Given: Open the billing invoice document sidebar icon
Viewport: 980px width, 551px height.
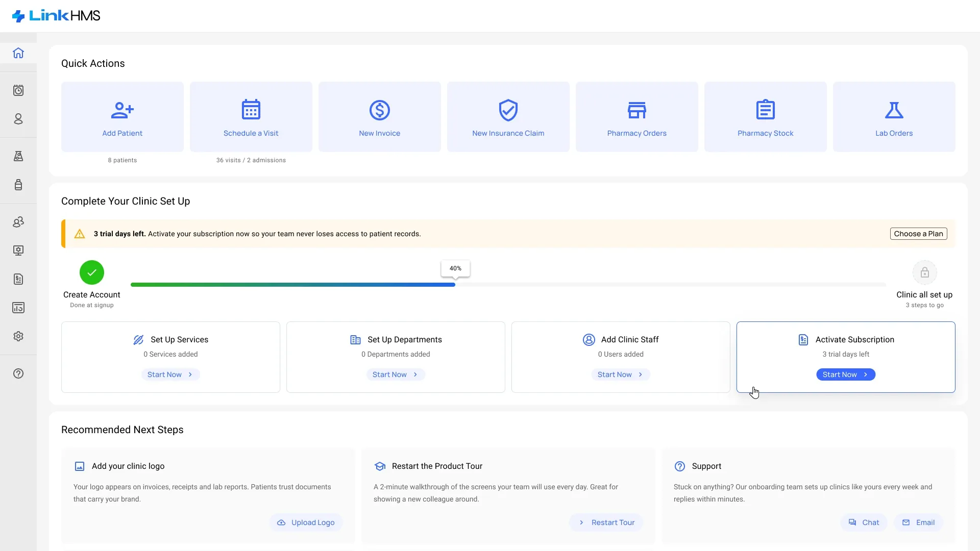Looking at the screenshot, I should point(18,279).
